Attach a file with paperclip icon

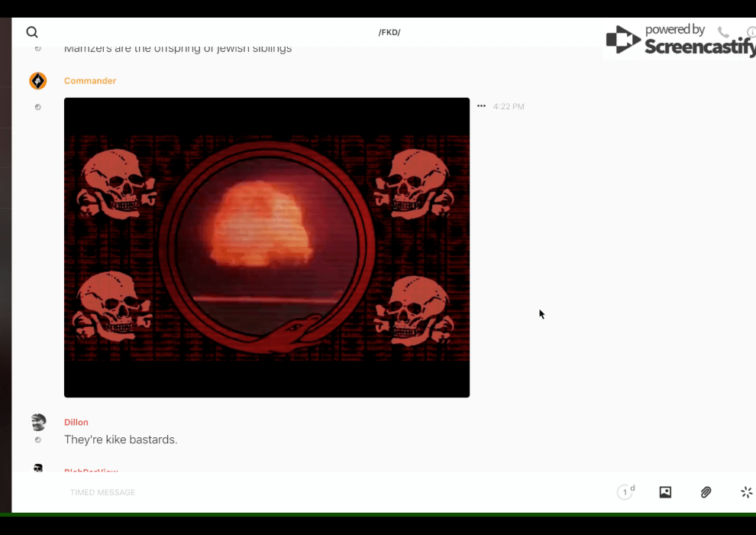point(706,492)
